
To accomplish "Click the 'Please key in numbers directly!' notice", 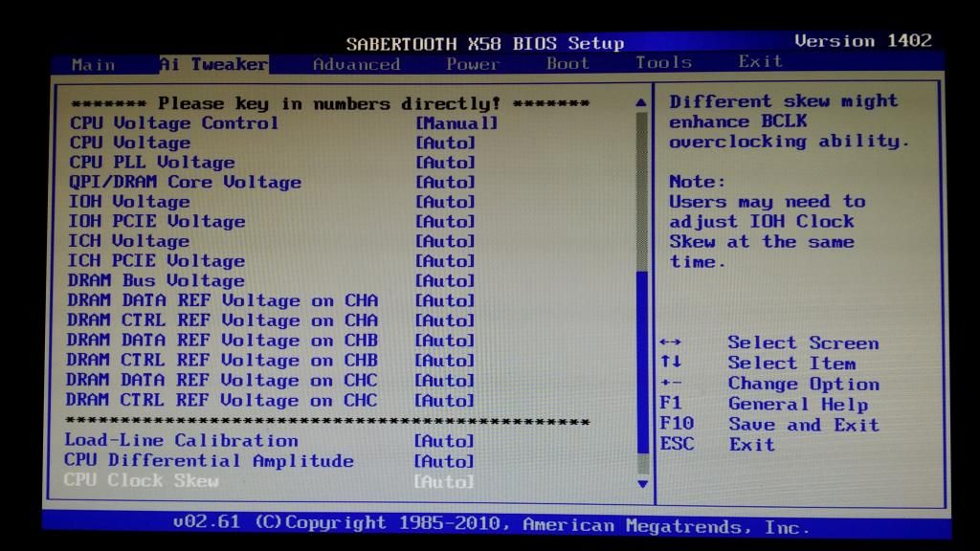I will pyautogui.click(x=330, y=103).
